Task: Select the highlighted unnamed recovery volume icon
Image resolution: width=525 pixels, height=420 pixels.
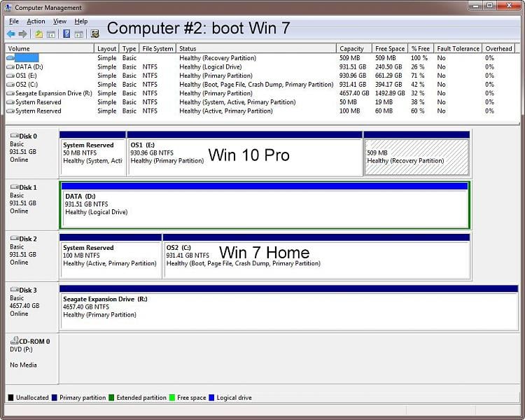Action: pos(10,58)
